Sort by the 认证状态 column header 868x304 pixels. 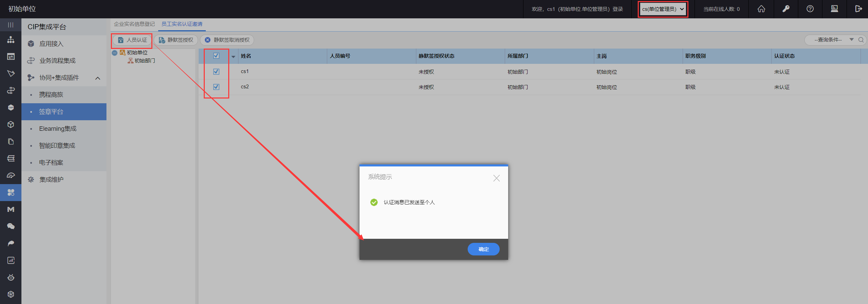(784, 56)
